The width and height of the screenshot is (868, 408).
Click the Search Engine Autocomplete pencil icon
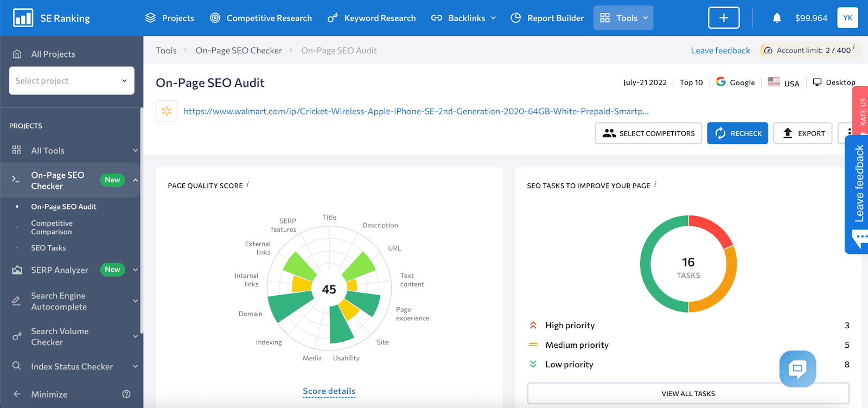pos(16,301)
